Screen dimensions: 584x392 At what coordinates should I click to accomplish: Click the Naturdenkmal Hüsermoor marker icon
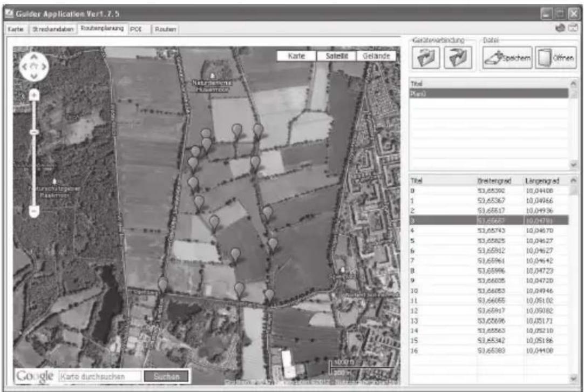coord(212,76)
